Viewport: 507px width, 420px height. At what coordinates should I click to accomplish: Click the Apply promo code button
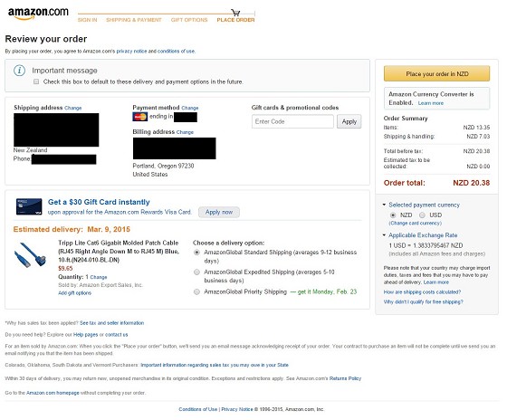[349, 121]
